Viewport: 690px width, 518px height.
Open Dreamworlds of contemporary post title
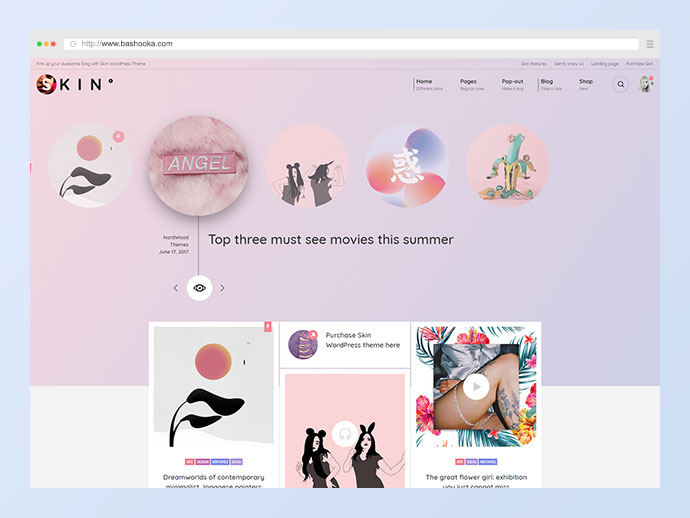[213, 481]
